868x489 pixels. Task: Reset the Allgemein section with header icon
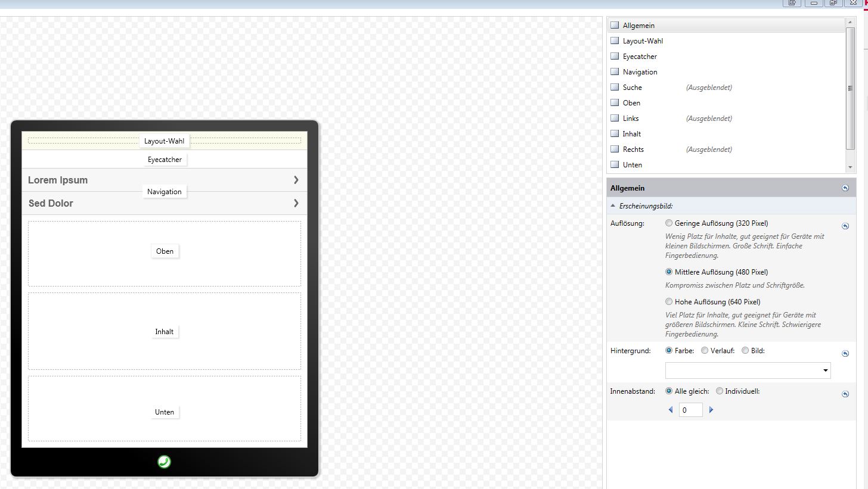845,188
